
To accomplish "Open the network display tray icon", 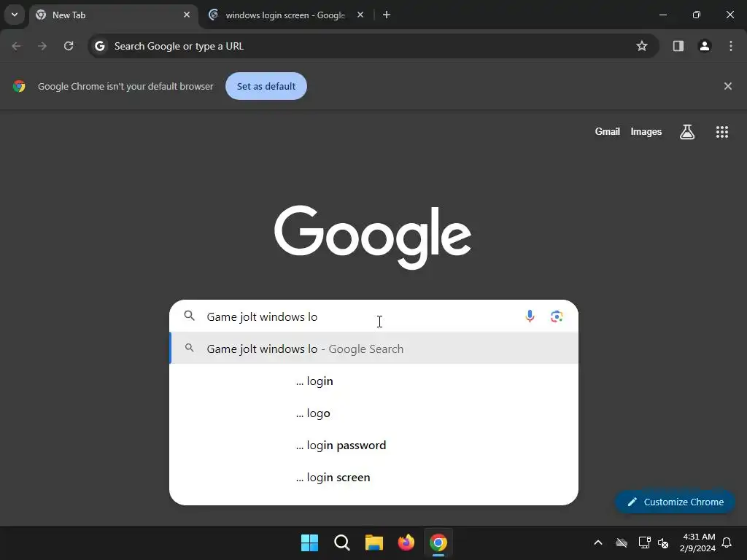I will point(644,542).
